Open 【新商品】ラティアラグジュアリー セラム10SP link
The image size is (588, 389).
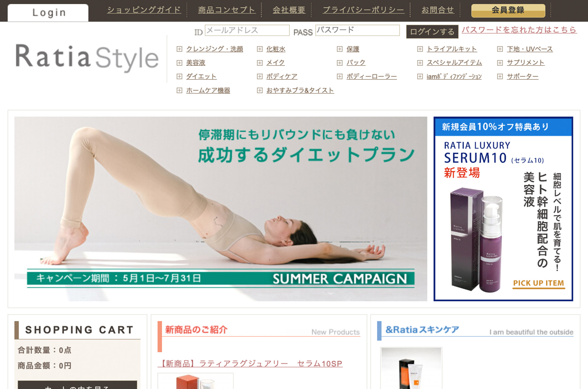point(250,364)
